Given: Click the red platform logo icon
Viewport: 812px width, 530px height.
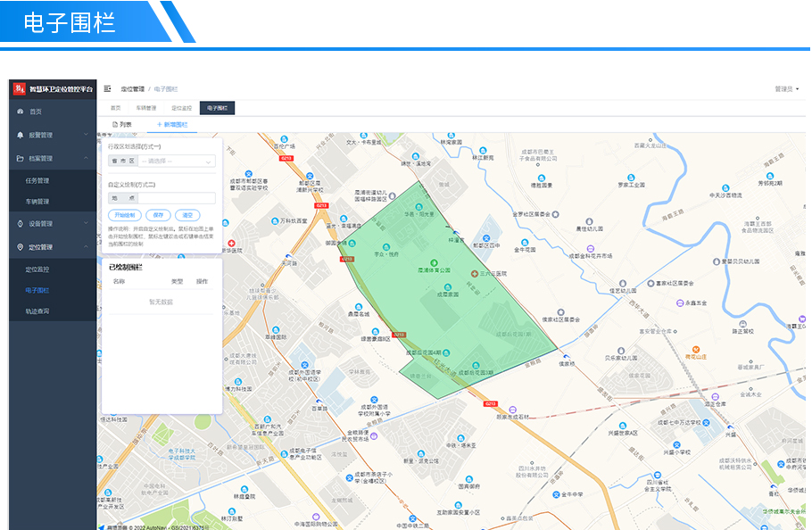Looking at the screenshot, I should (x=19, y=88).
